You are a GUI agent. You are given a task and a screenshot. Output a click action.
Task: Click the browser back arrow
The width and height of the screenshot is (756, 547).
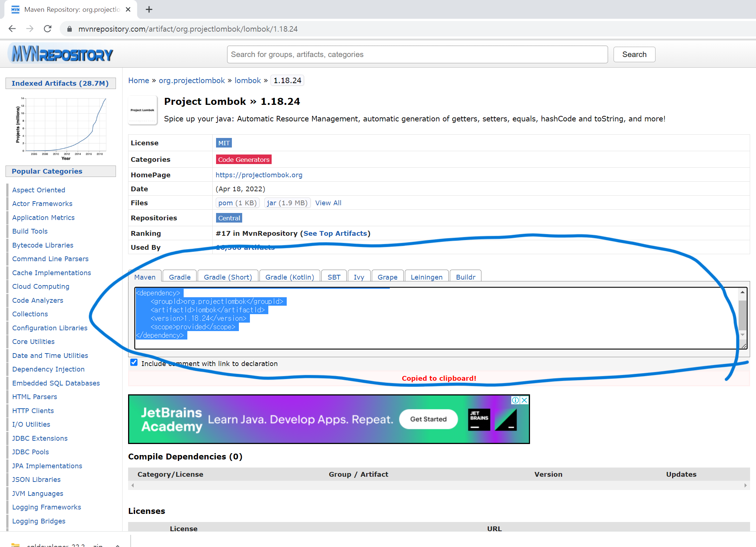coord(12,29)
